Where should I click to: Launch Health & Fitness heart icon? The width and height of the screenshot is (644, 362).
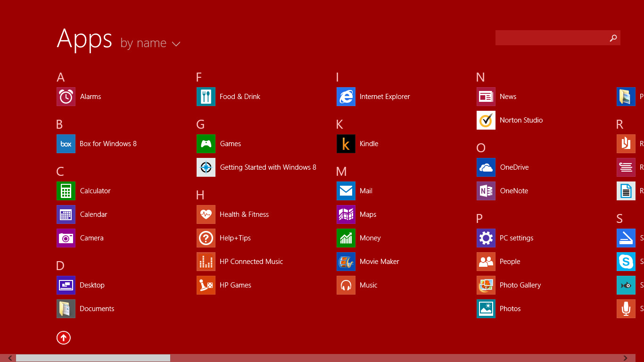tap(206, 214)
